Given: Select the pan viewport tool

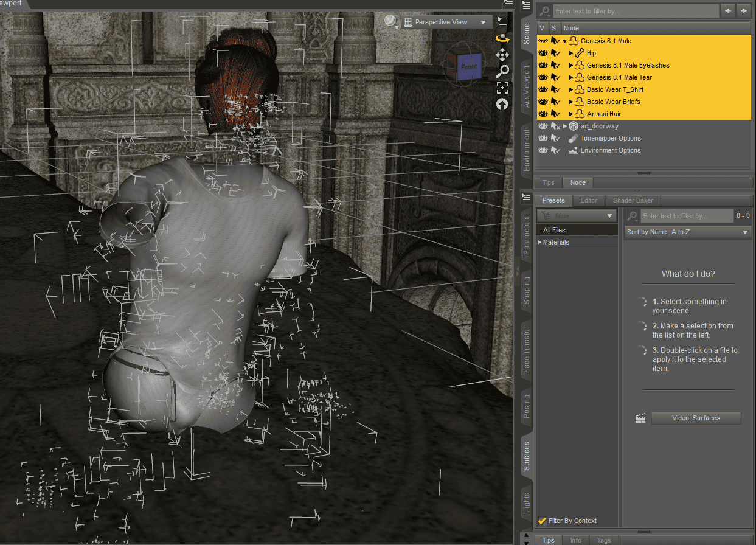Looking at the screenshot, I should (x=502, y=55).
